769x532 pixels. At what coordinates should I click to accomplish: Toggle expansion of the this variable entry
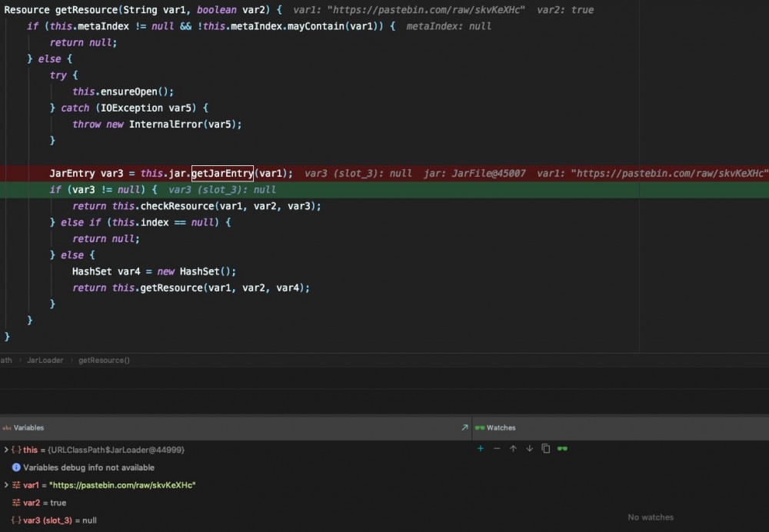(x=6, y=450)
